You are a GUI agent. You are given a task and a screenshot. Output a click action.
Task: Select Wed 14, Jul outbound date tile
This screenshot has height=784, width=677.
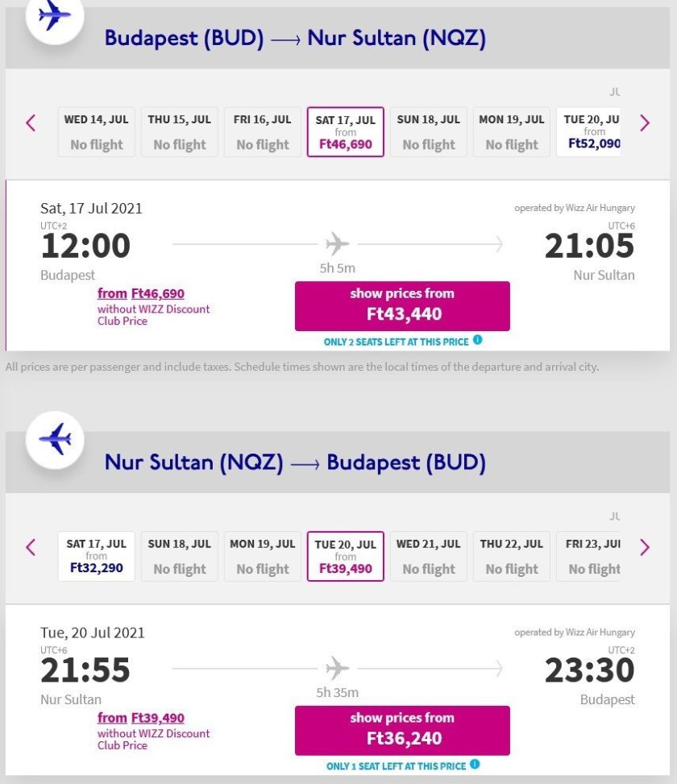tap(96, 132)
